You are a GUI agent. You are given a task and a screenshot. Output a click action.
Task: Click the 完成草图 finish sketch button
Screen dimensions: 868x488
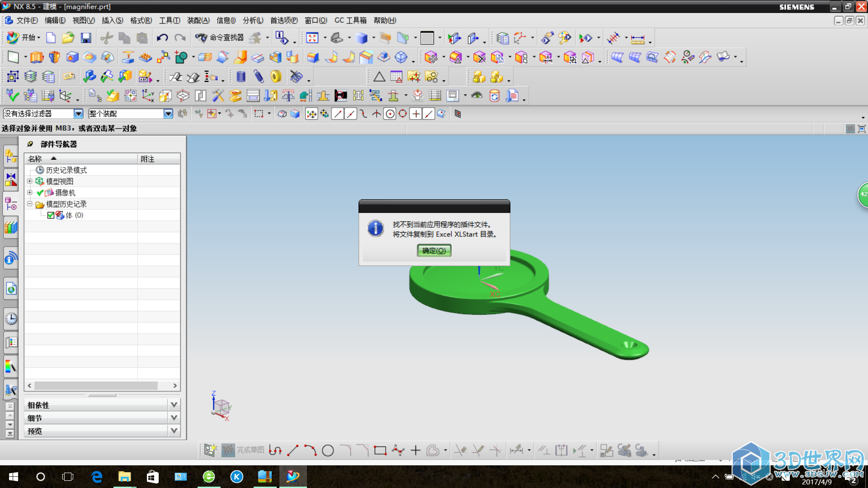point(243,450)
